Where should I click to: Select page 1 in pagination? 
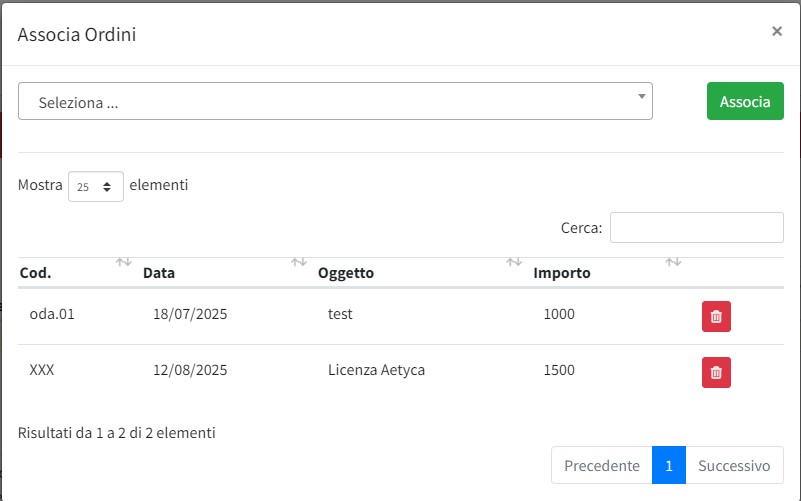tap(668, 465)
